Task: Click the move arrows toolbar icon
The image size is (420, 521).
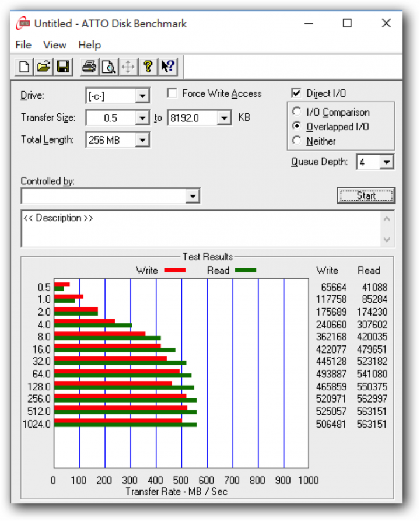Action: (128, 67)
